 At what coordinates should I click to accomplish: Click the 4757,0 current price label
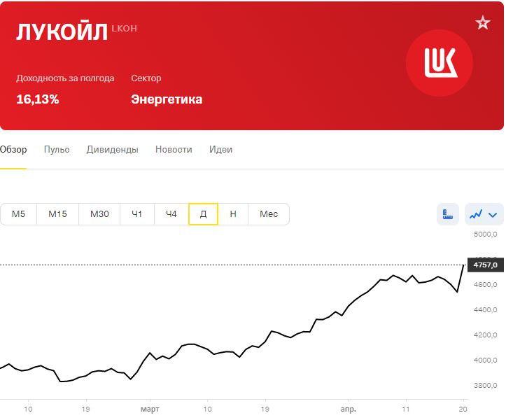(485, 265)
